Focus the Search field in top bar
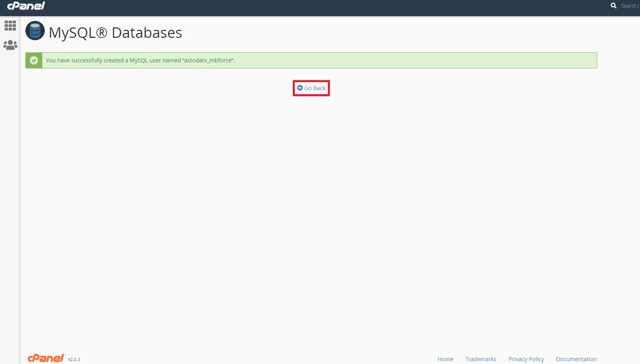Viewport: 640px width, 364px height. click(629, 6)
